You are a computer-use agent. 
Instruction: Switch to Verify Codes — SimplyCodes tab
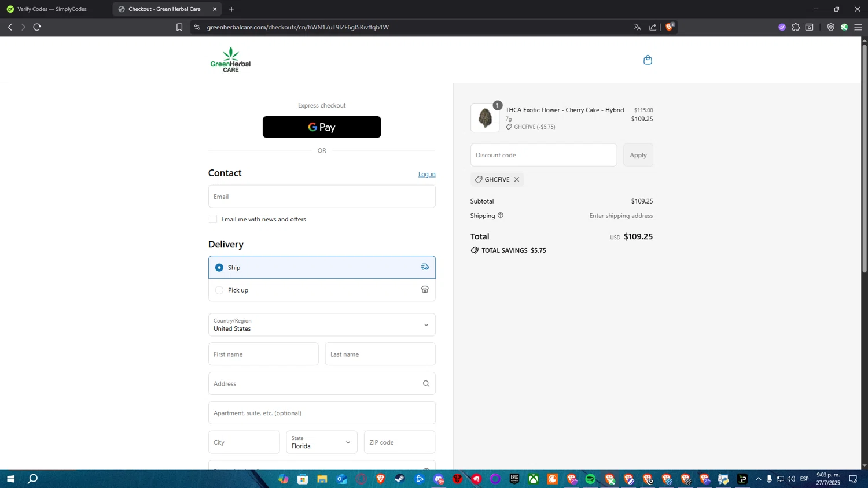coord(53,9)
